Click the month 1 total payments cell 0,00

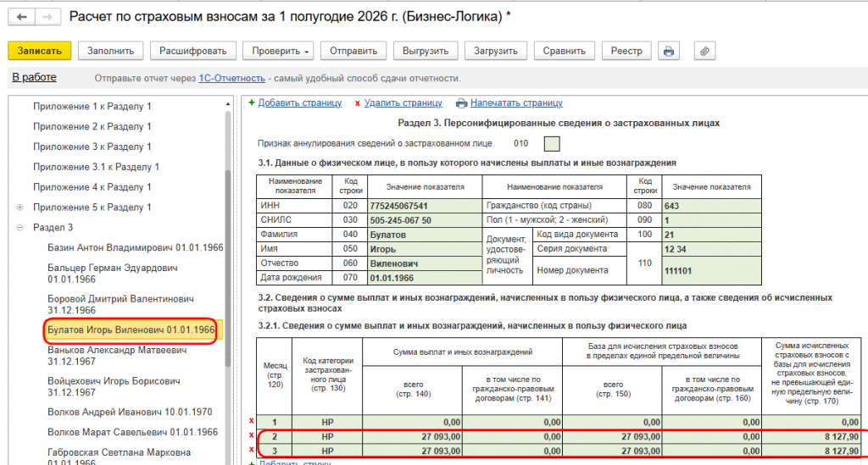[413, 422]
